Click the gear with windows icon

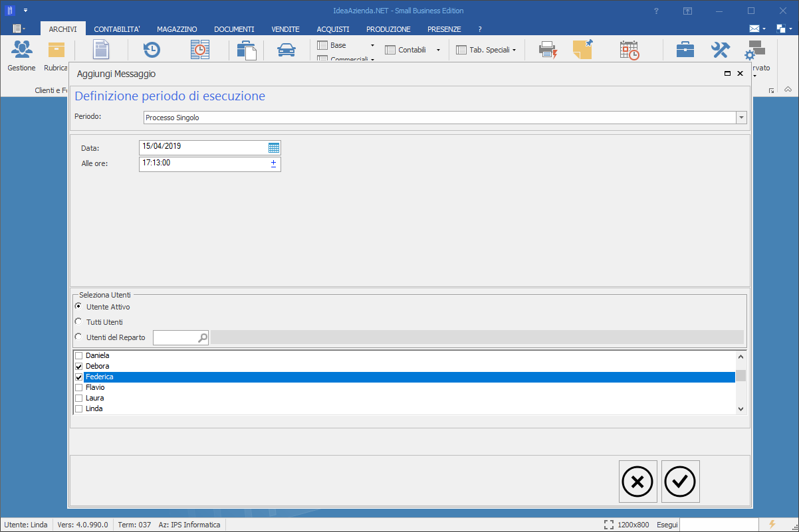[x=754, y=50]
